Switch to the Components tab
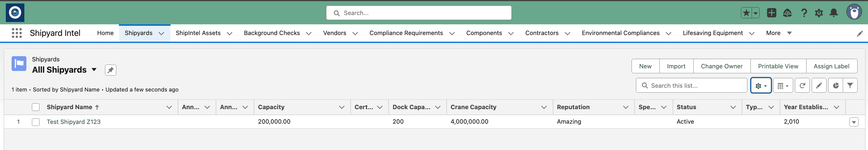This screenshot has height=150, width=868. (x=484, y=33)
